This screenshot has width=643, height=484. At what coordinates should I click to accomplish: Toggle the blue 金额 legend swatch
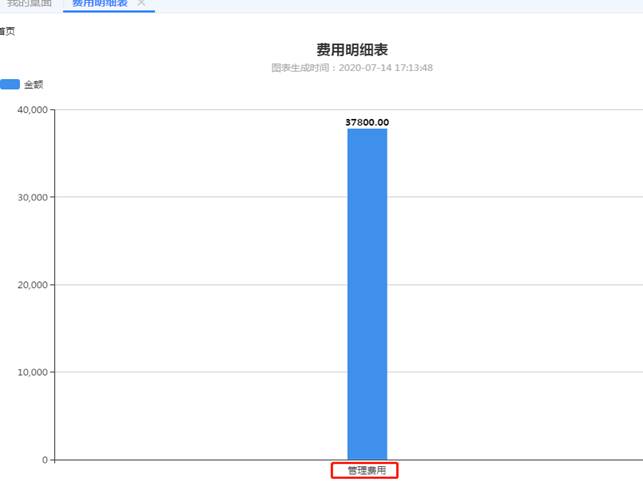(11, 85)
